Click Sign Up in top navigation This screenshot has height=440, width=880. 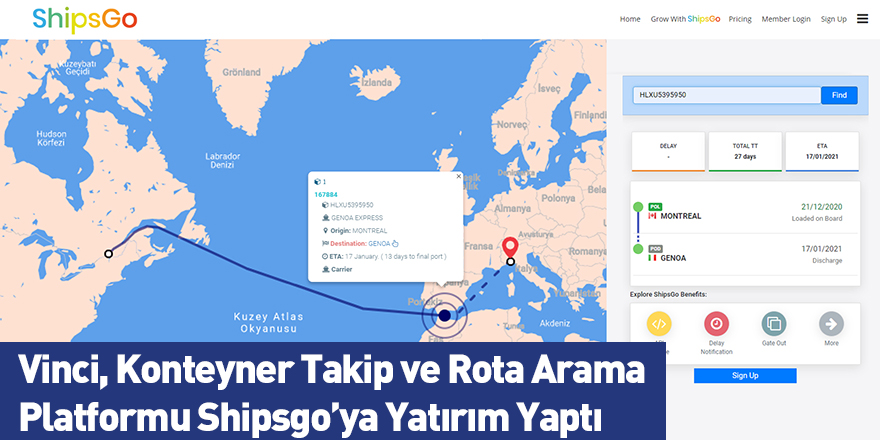(833, 19)
